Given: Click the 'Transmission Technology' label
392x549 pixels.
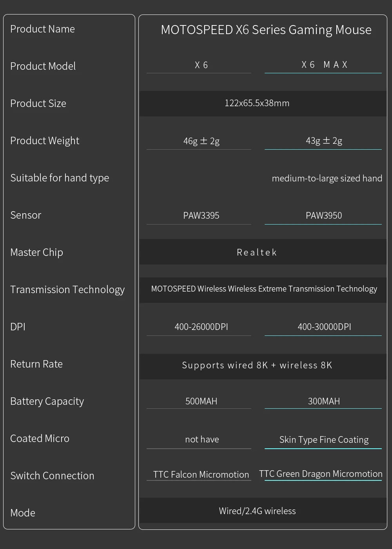Looking at the screenshot, I should [x=67, y=290].
